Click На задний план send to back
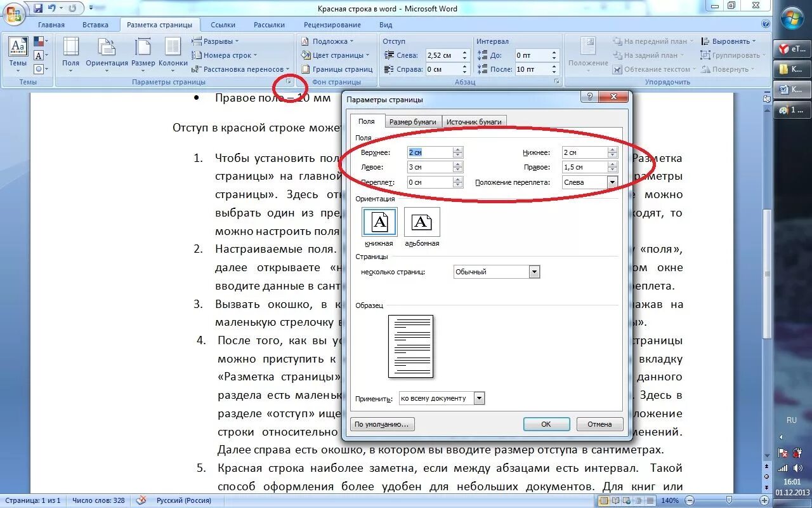 [x=649, y=55]
